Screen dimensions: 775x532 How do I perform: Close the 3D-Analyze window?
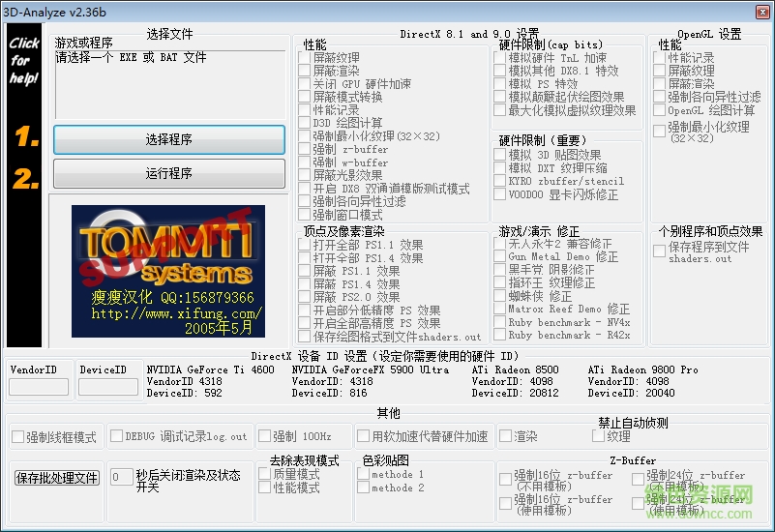click(x=762, y=12)
